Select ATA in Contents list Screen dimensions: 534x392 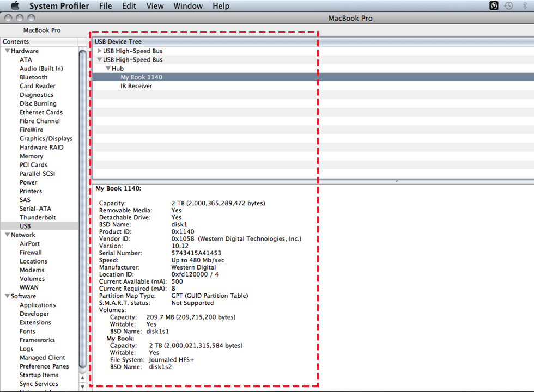(26, 59)
